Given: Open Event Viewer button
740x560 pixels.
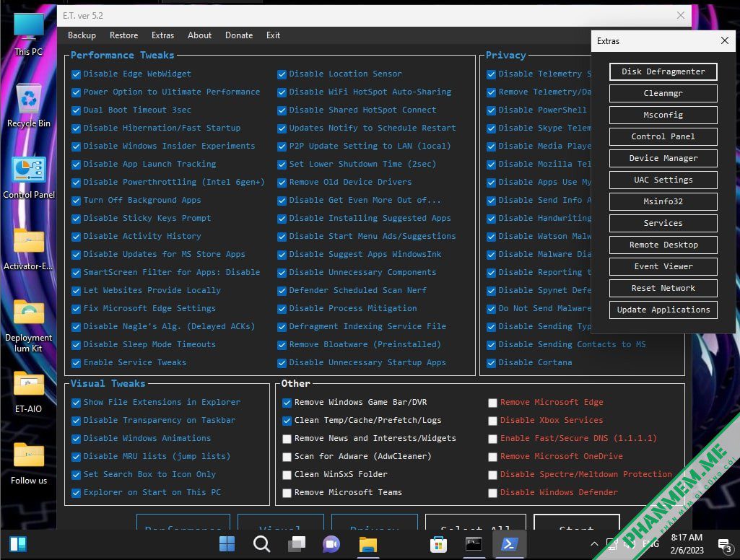Looking at the screenshot, I should click(x=663, y=266).
